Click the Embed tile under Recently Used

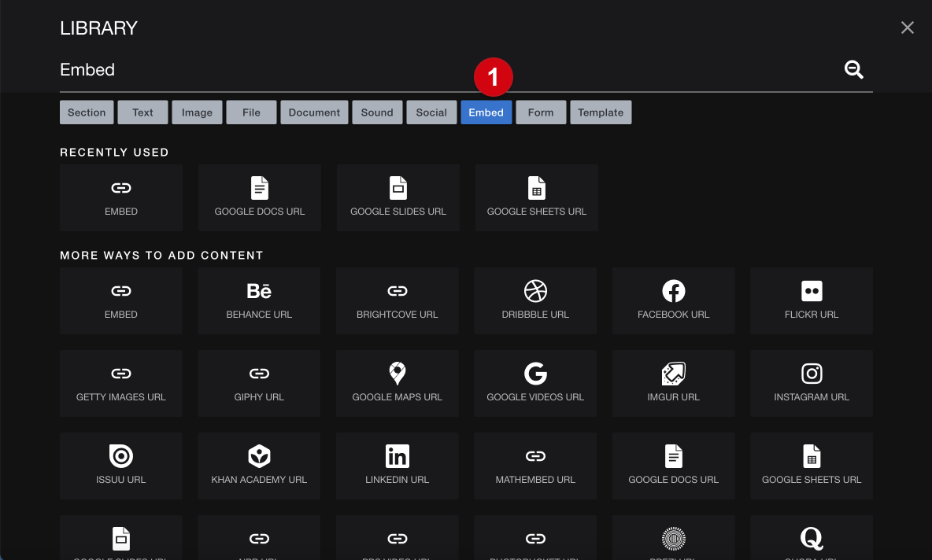tap(121, 197)
